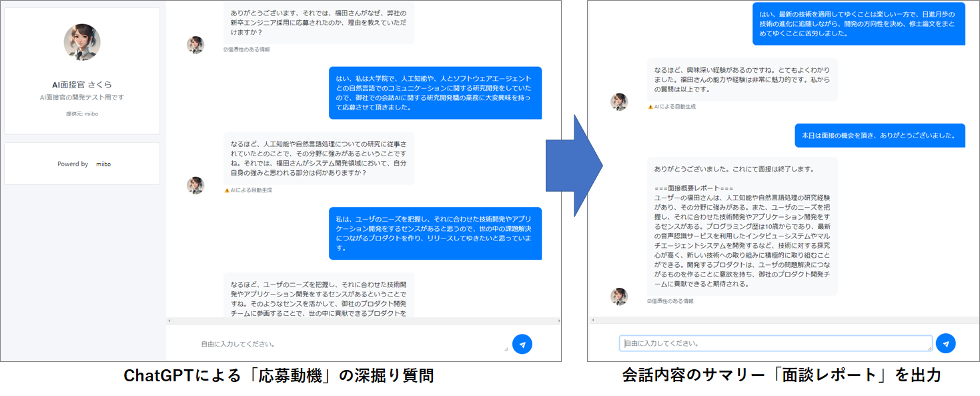Click the avatar beside 私からの質問は以上です message
The image size is (980, 396).
click(618, 102)
